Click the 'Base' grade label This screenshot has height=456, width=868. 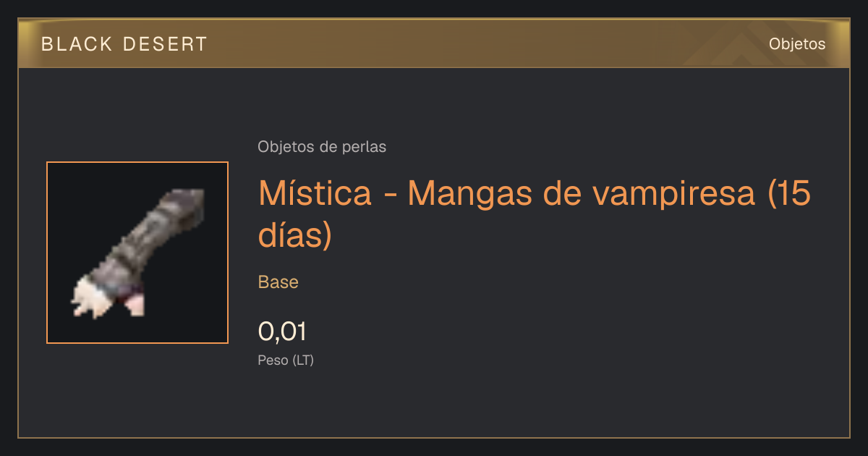[278, 282]
